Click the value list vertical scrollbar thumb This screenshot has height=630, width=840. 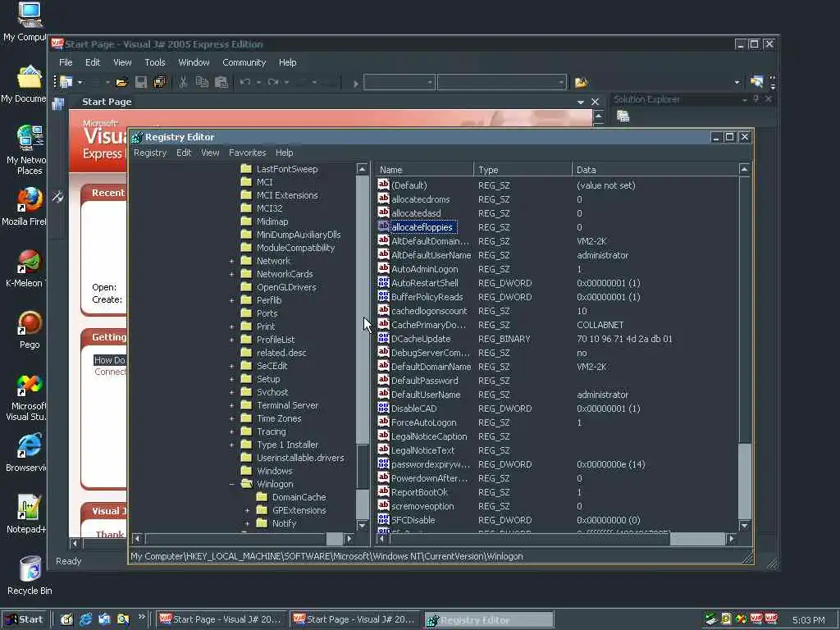[x=744, y=481]
